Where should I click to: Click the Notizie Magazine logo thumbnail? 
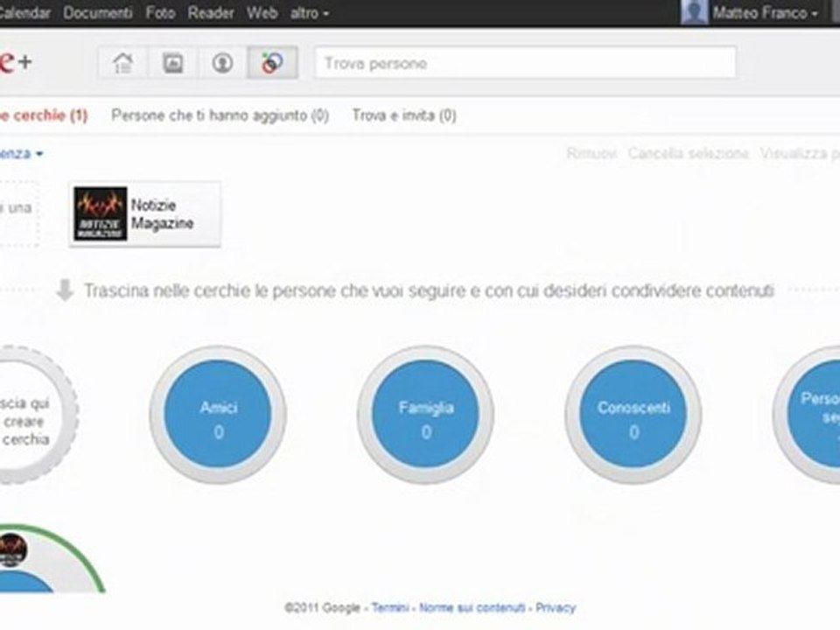(100, 213)
